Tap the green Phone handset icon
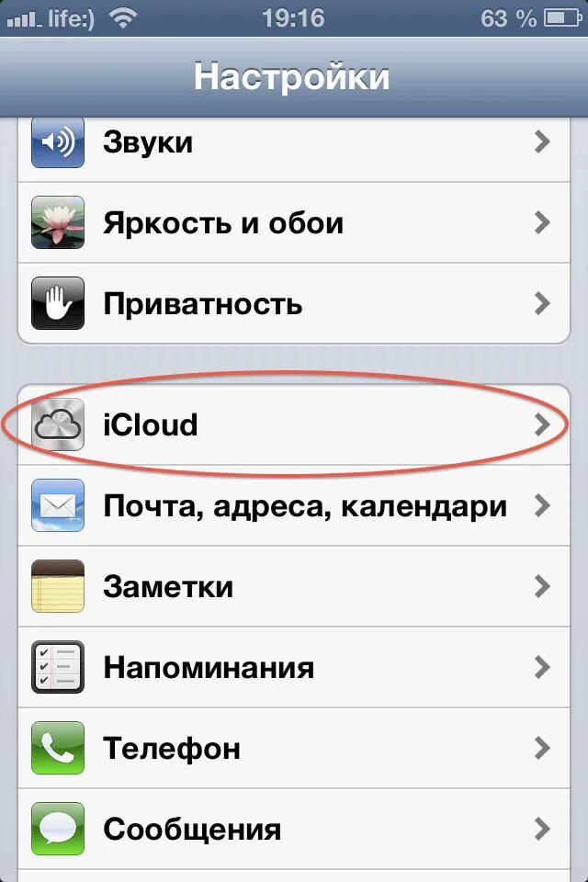 click(58, 748)
